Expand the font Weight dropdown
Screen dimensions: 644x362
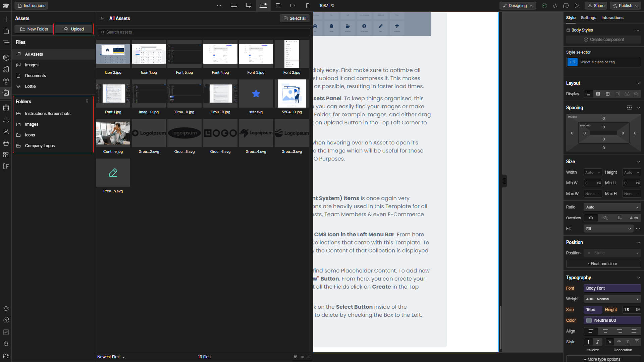[x=612, y=299]
